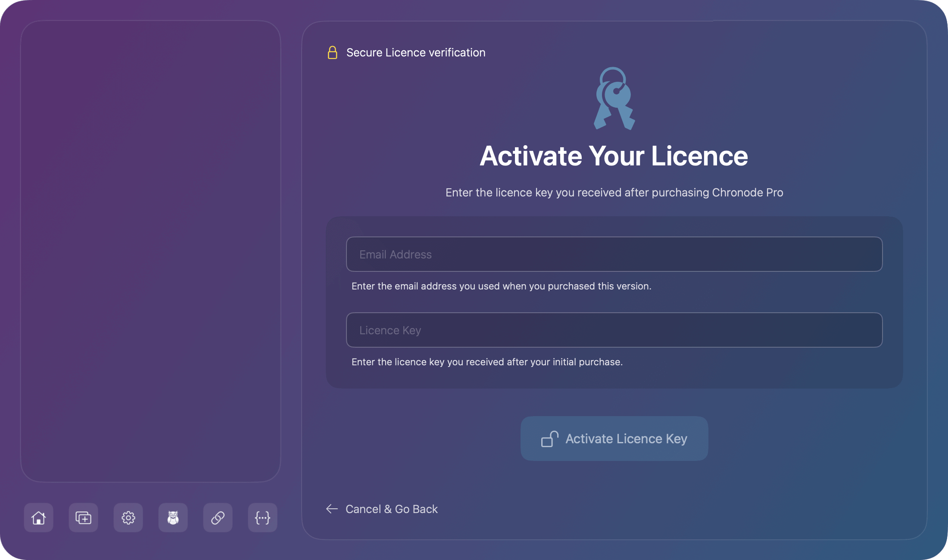
Task: Open a new item via the add-window icon
Action: [83, 518]
